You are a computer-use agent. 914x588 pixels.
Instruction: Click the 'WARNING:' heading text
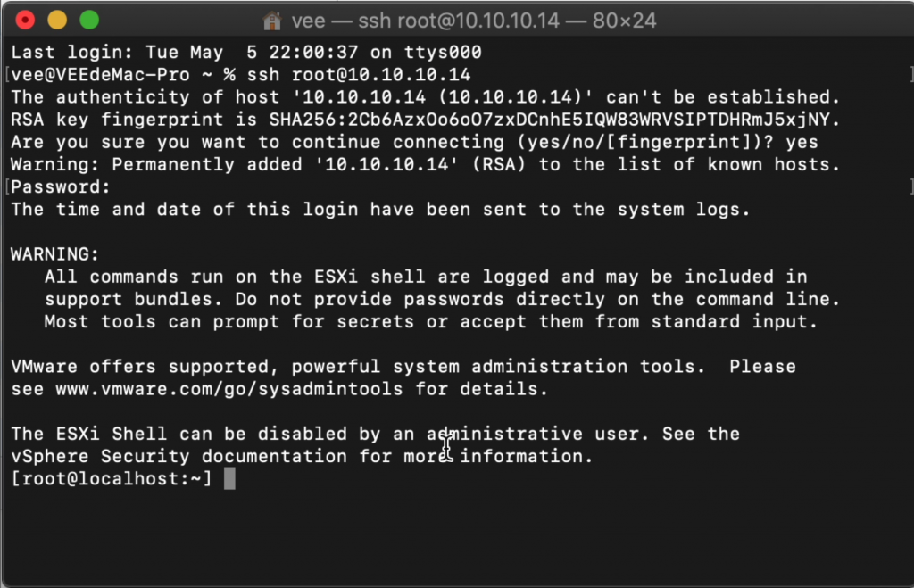[54, 254]
